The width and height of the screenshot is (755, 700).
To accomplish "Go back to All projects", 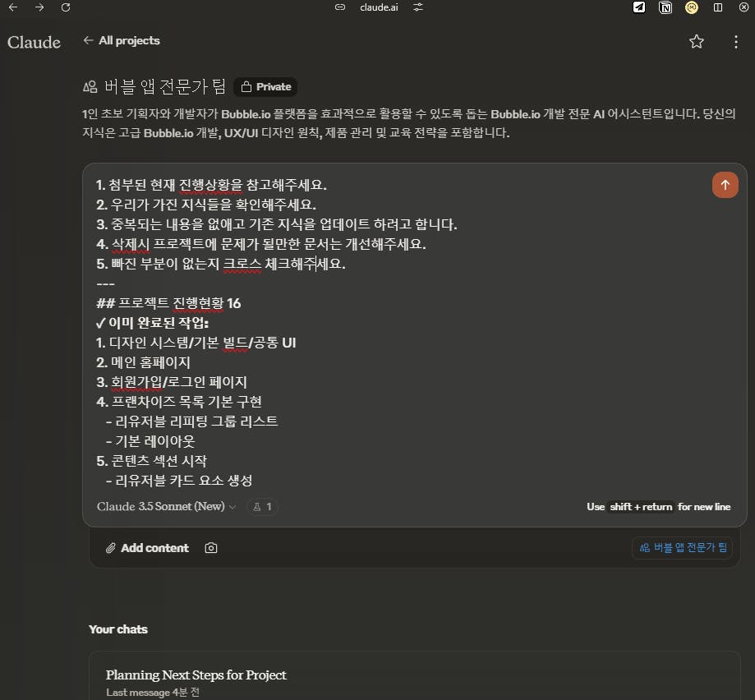I will [122, 40].
